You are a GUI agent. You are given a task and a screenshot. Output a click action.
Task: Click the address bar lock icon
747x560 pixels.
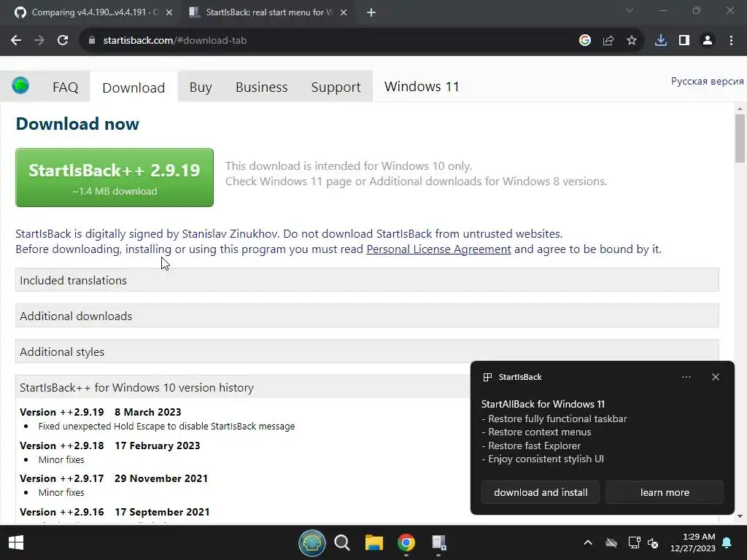click(92, 41)
